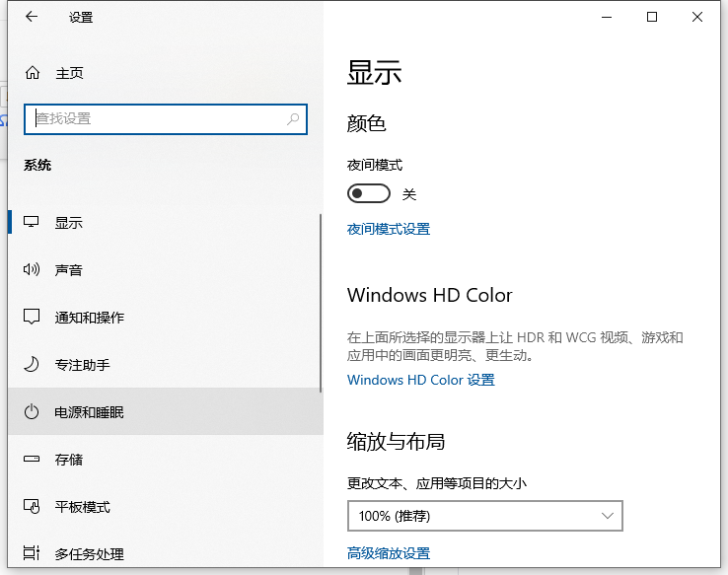The height and width of the screenshot is (575, 728).
Task: Open the 100% (推荐) scaling dropdown
Action: click(x=484, y=516)
